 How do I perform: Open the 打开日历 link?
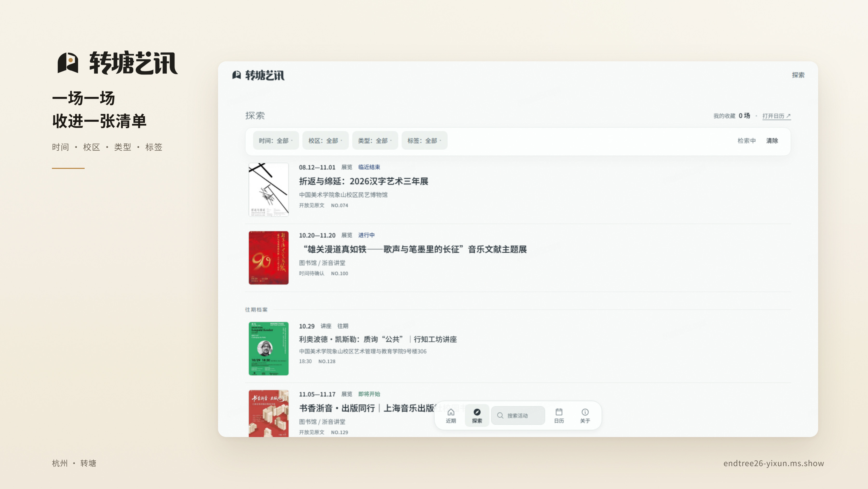(x=776, y=116)
